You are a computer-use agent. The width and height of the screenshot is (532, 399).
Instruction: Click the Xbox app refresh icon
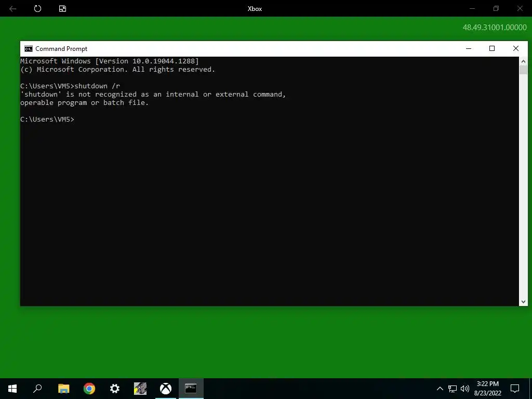(x=37, y=8)
